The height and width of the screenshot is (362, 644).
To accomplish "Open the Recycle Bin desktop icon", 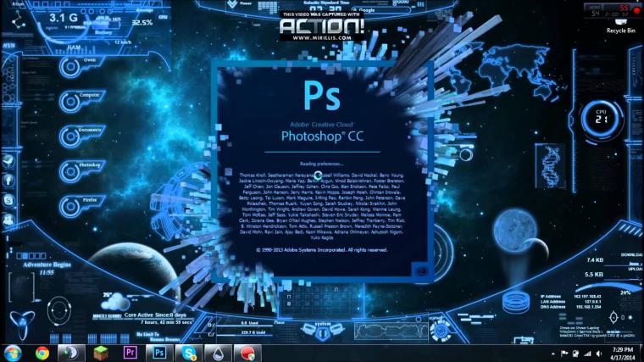I will point(621,25).
